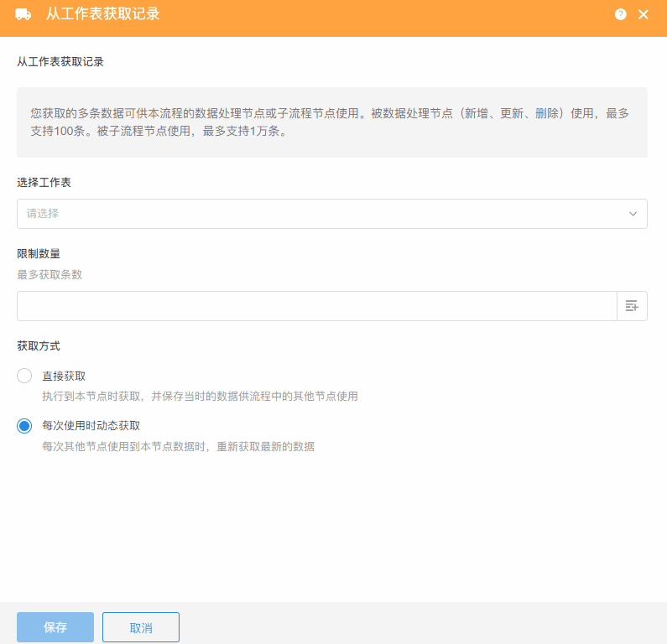667x644 pixels.
Task: Focus the 最多获取条数 limit input field
Action: point(316,306)
